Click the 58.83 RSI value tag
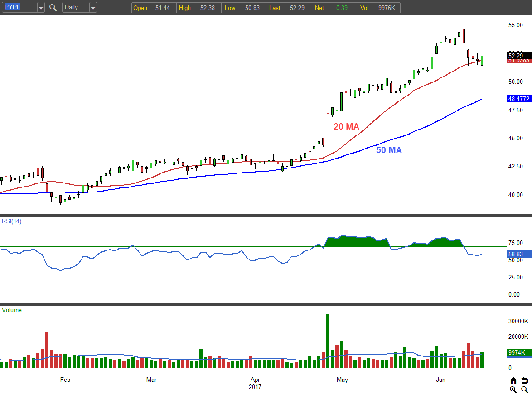This screenshot has width=532, height=394. [519, 254]
